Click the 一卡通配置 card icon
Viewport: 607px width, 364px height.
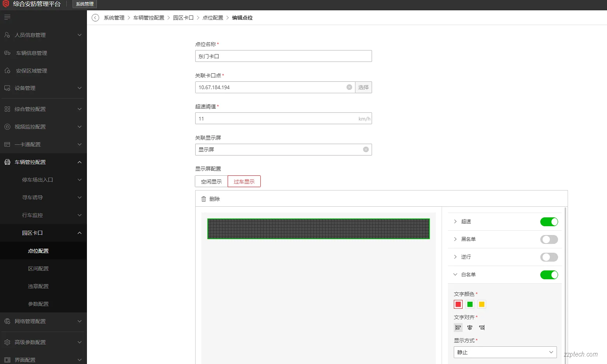pyautogui.click(x=7, y=144)
